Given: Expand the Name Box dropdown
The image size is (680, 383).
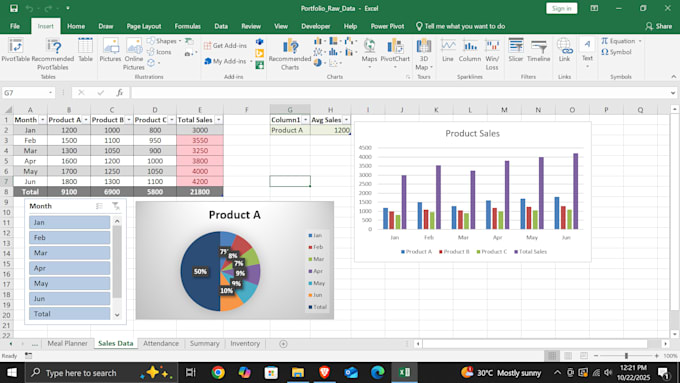Looking at the screenshot, I should pos(50,93).
